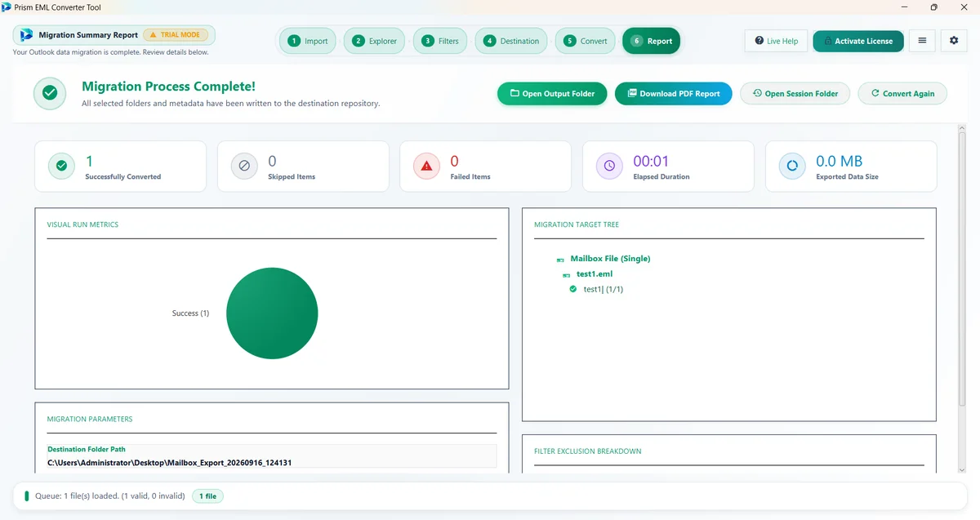980x520 pixels.
Task: Click the 1 file badge in status bar
Action: [207, 496]
